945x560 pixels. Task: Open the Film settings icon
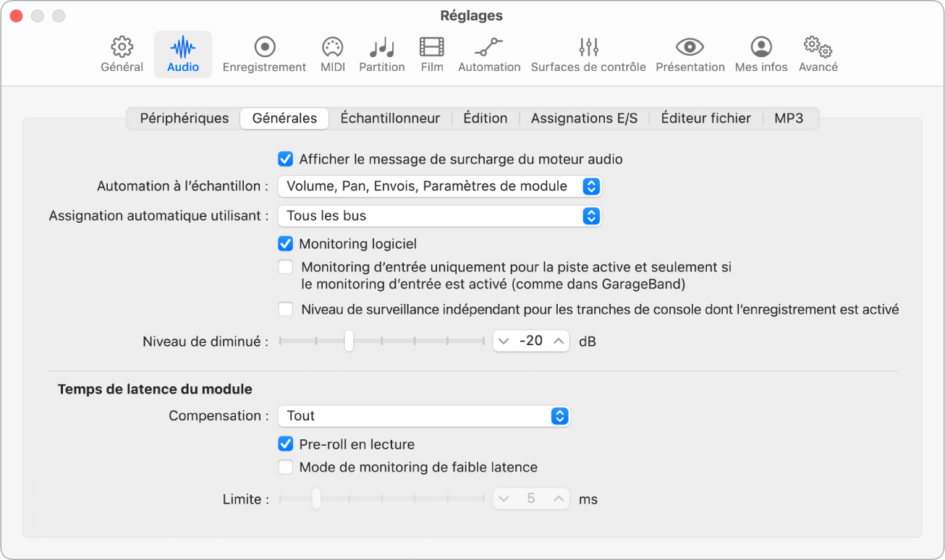[432, 48]
